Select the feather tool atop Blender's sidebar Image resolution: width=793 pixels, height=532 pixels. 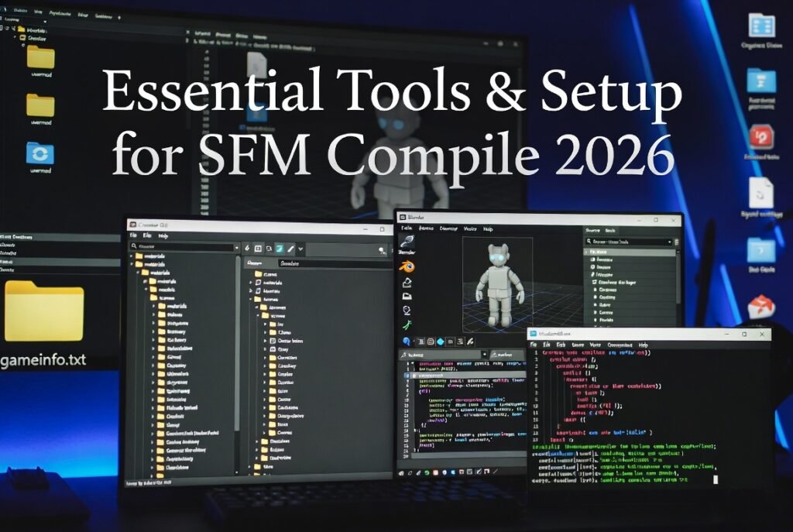coord(407,242)
